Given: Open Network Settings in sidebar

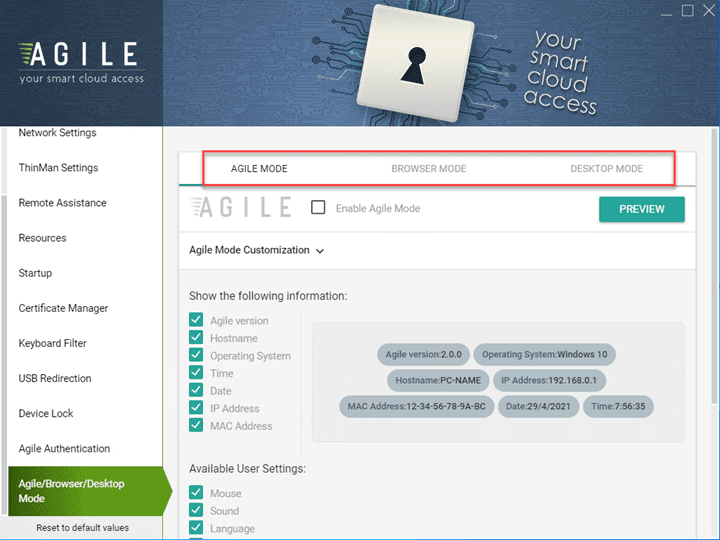Looking at the screenshot, I should [x=57, y=133].
